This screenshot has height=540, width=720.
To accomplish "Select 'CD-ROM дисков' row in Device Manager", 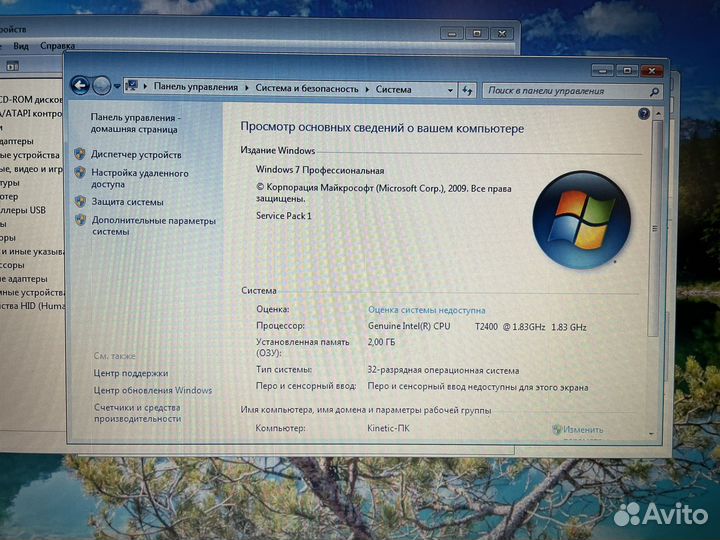I will click(x=31, y=100).
